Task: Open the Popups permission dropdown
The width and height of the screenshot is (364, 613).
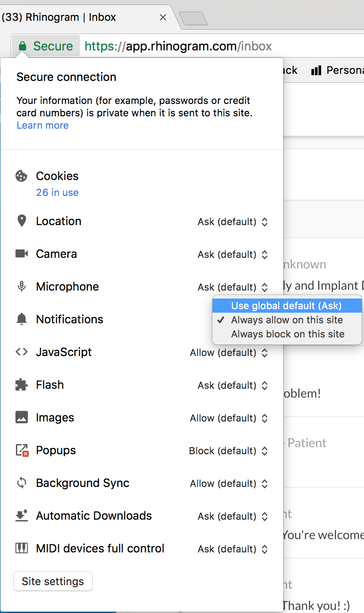Action: click(228, 451)
